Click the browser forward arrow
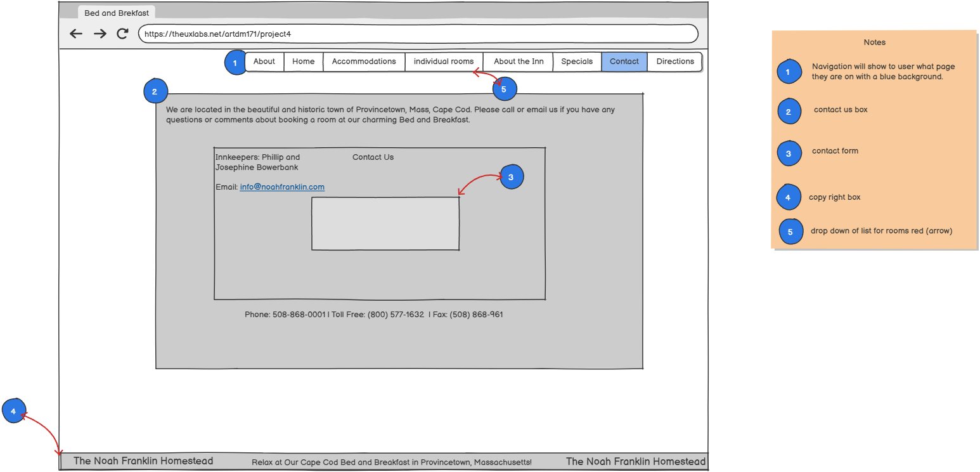 (100, 34)
